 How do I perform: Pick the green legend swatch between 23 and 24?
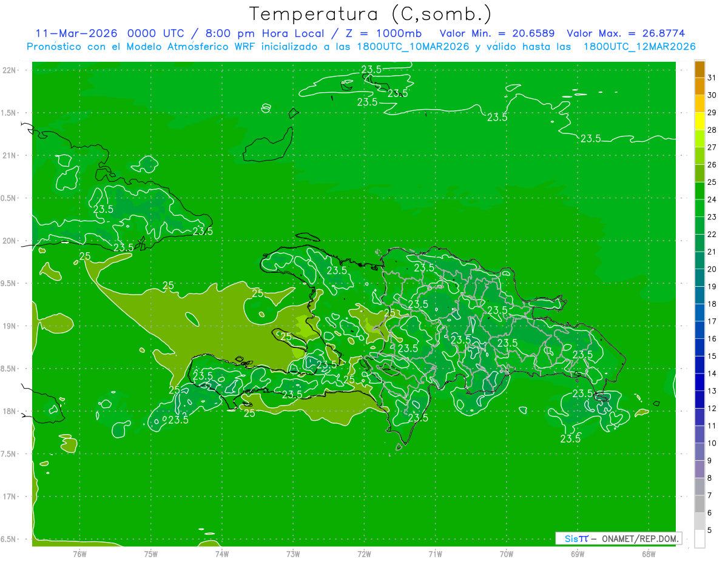[699, 208]
